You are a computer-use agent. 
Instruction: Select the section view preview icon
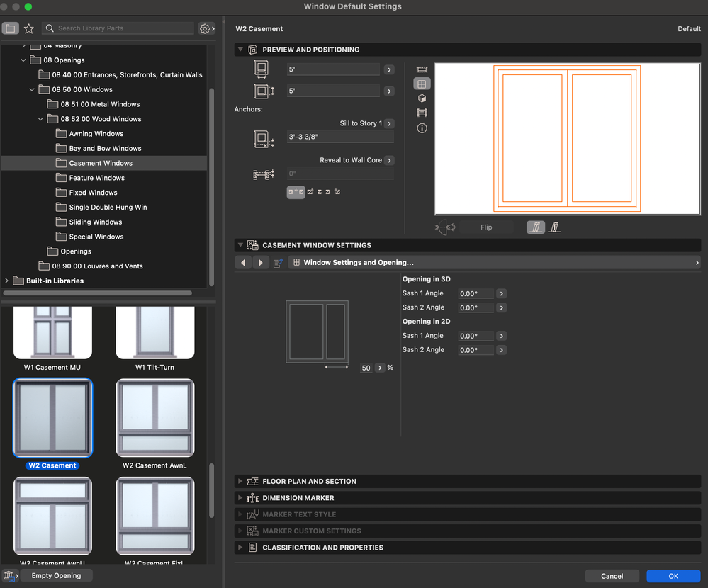(422, 113)
